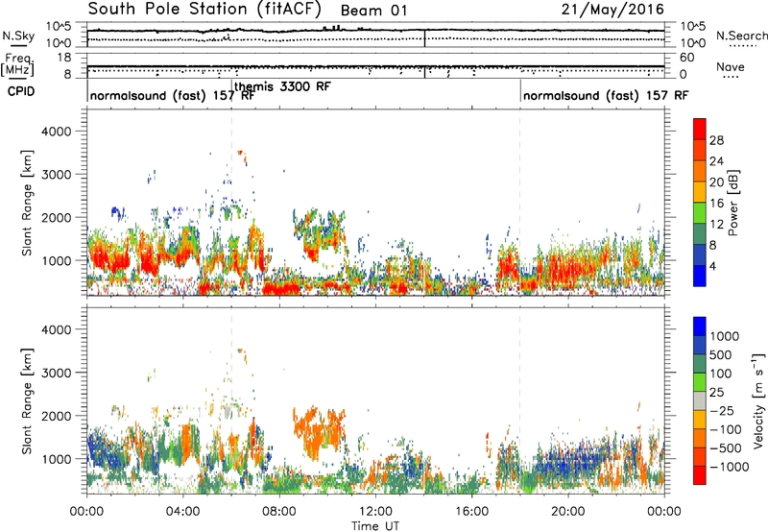This screenshot has height=532, width=768.
Task: Click the blue top segment of Velocity colorbar
Action: (700, 326)
